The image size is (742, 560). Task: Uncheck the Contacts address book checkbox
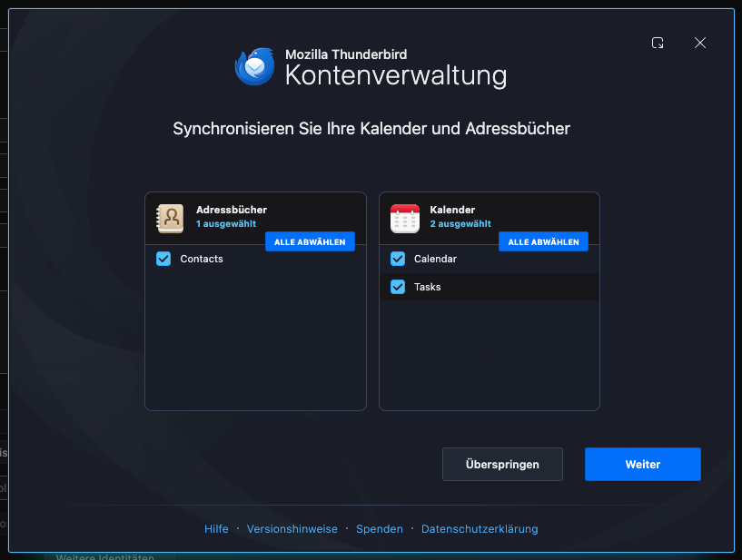tap(163, 259)
